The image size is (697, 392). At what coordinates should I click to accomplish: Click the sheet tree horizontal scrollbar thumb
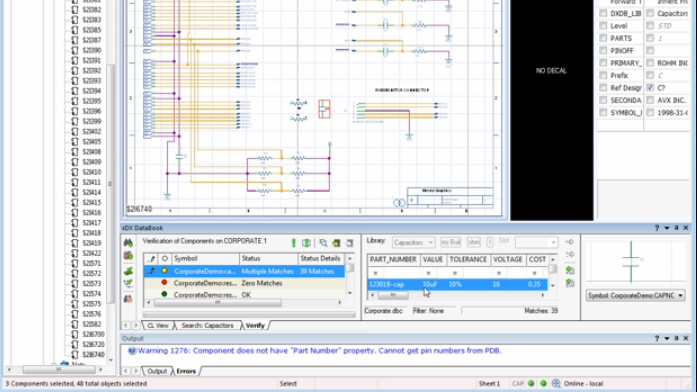(x=59, y=369)
